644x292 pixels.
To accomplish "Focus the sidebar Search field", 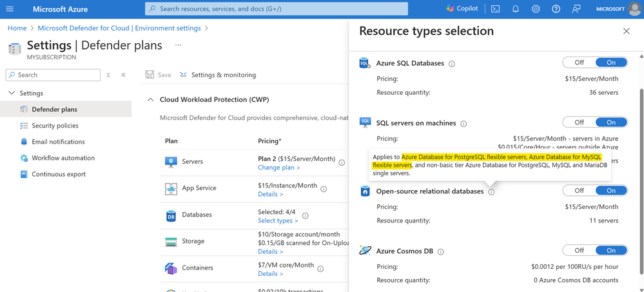I will click(53, 75).
